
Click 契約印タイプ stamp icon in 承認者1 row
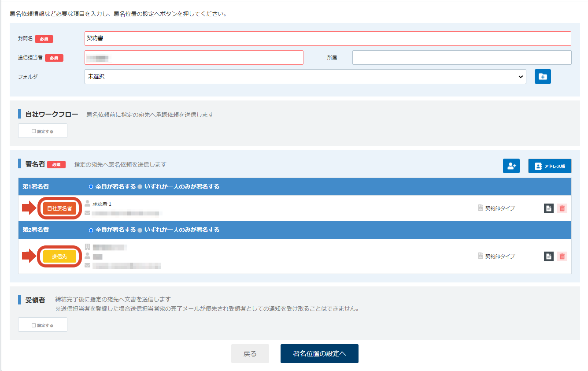coord(481,208)
